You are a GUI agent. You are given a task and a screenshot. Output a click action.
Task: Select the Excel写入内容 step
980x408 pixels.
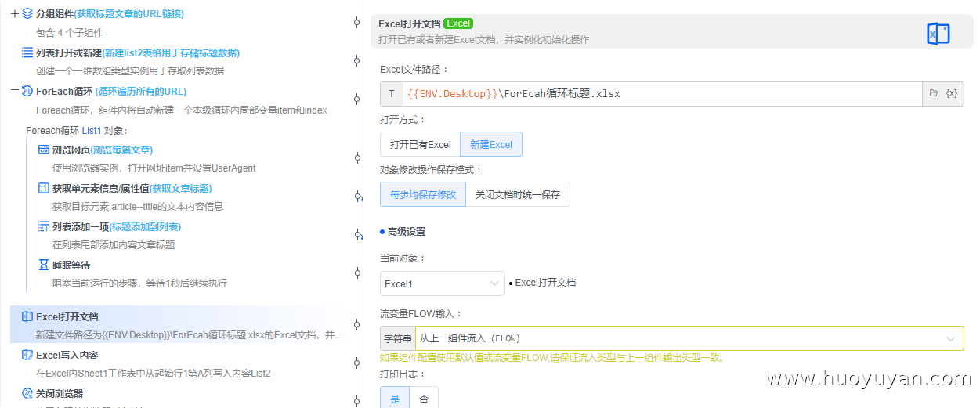[67, 355]
